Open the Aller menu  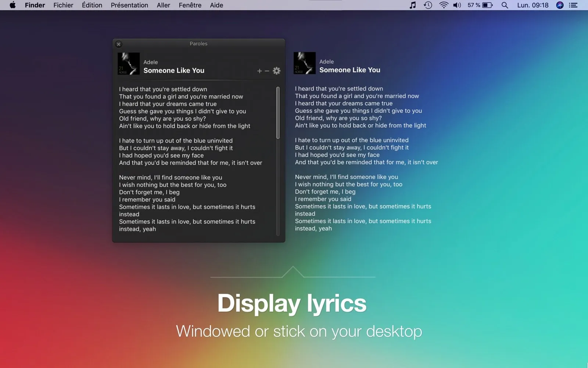[164, 5]
